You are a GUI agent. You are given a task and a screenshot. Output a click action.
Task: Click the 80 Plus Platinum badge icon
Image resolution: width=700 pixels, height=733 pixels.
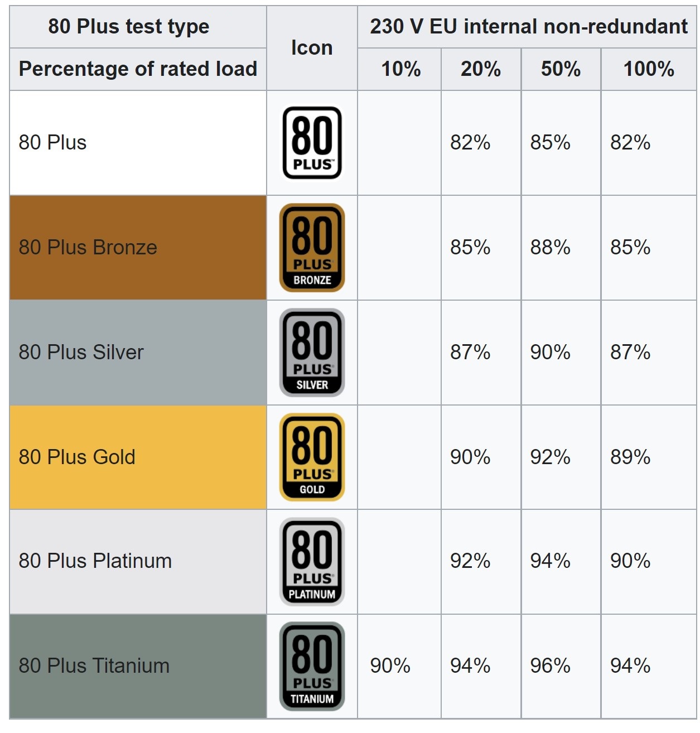312,561
